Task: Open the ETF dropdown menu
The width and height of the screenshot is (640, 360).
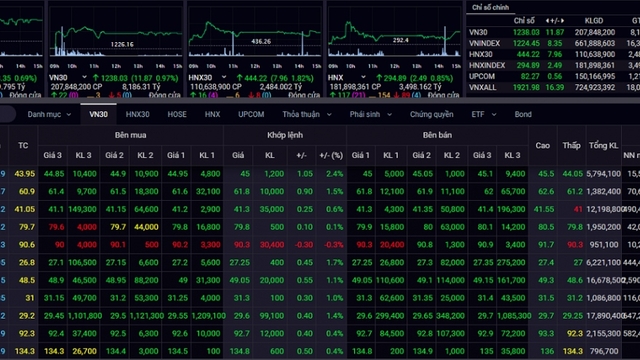Action: click(484, 115)
